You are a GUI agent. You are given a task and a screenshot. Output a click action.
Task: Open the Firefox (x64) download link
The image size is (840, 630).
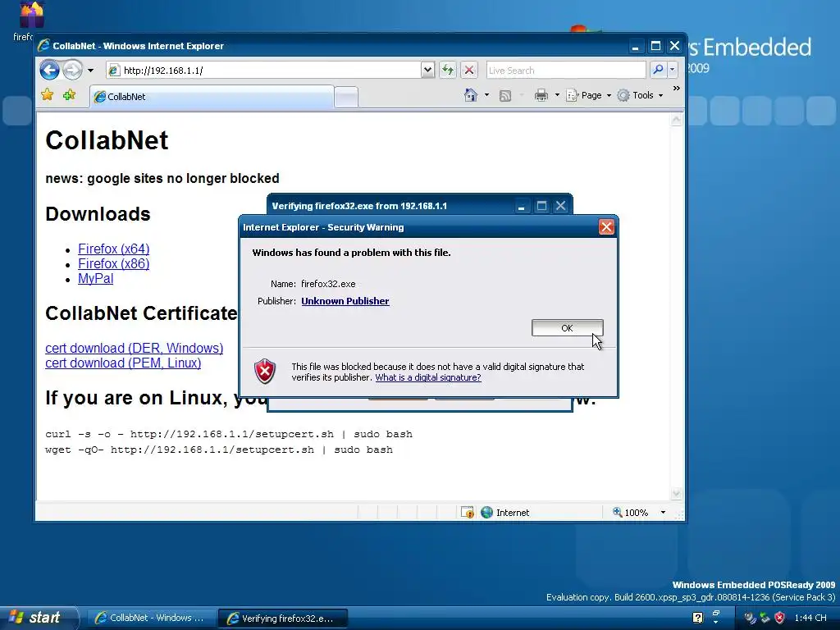pyautogui.click(x=113, y=249)
